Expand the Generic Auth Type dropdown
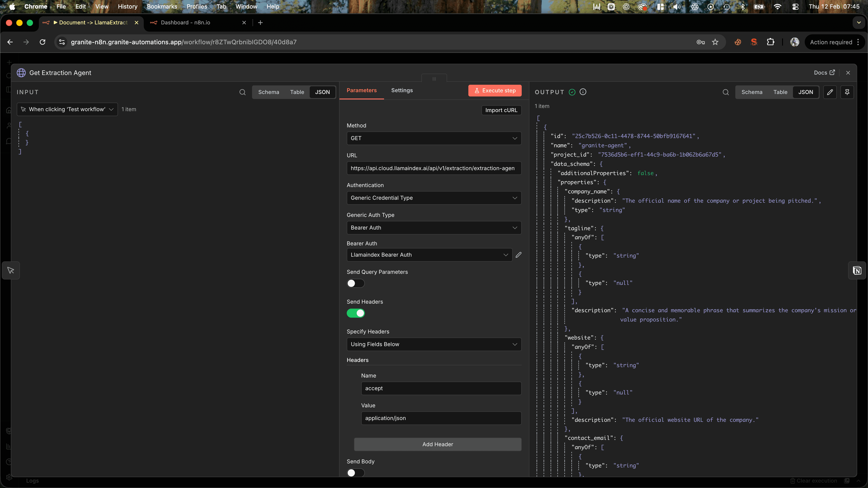This screenshot has height=488, width=868. (x=434, y=228)
